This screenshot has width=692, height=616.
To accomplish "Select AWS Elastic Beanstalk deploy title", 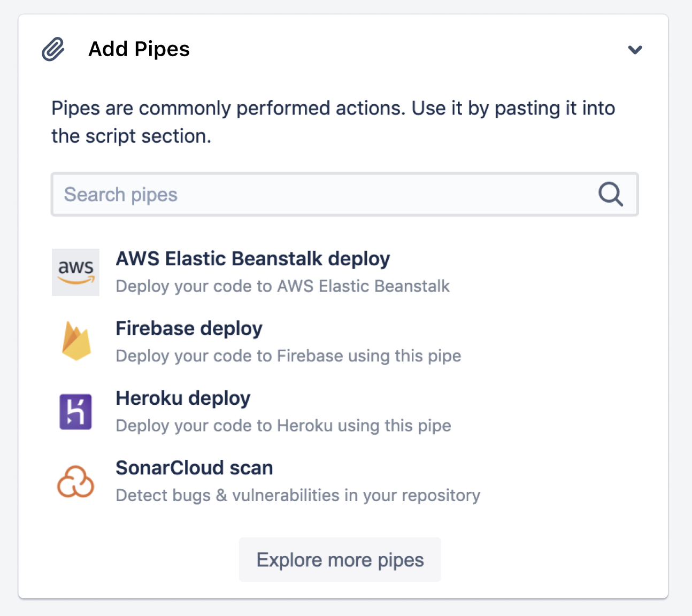I will point(252,259).
